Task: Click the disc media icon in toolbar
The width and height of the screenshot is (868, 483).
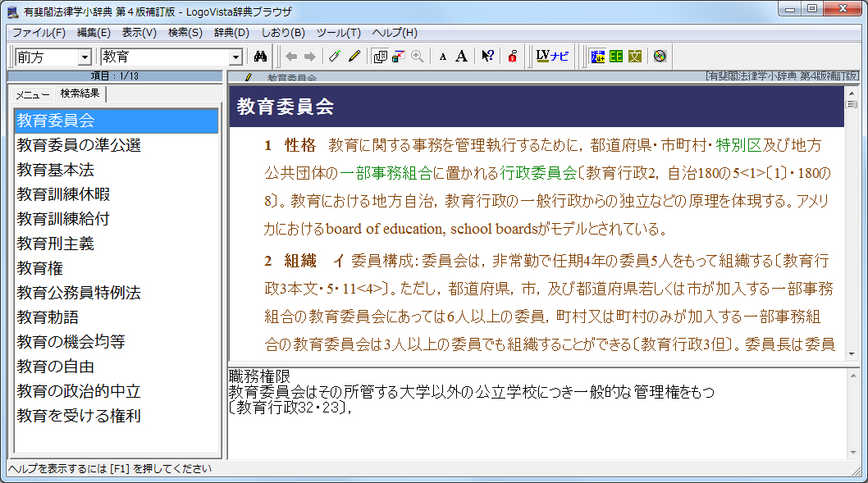Action: click(x=660, y=57)
